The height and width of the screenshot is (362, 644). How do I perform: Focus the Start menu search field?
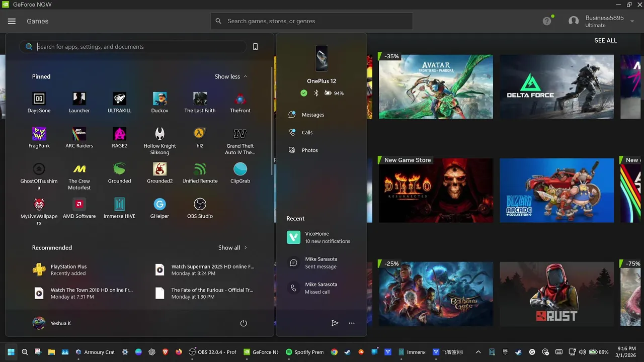click(133, 47)
